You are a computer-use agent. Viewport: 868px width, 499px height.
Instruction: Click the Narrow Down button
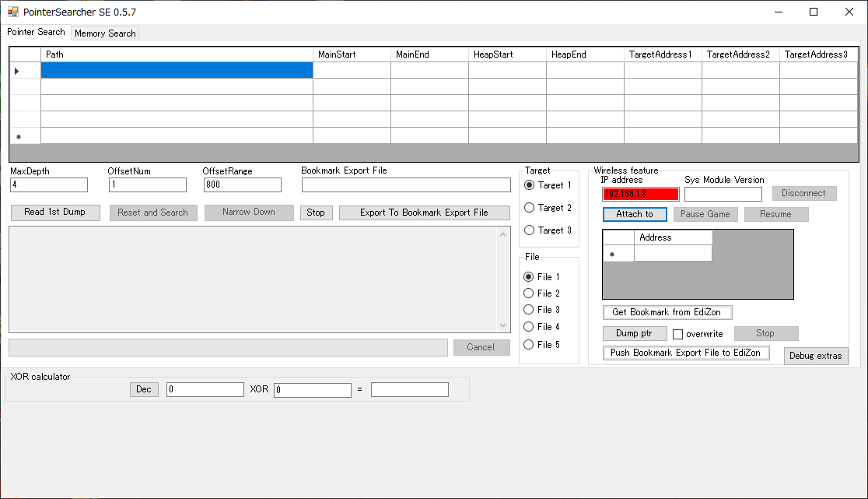(x=249, y=213)
